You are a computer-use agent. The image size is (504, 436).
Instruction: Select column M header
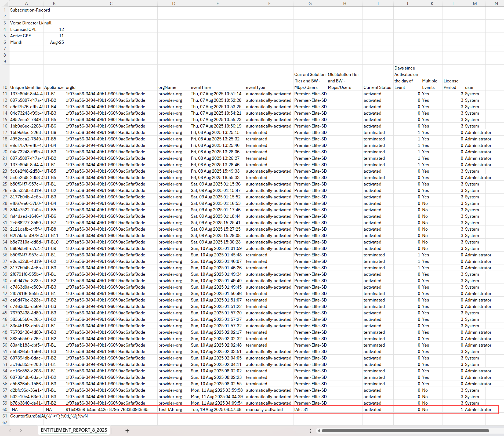tap(474, 3)
